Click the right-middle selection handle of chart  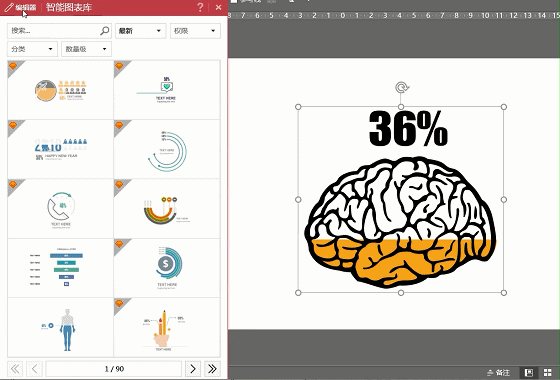pyautogui.click(x=504, y=200)
